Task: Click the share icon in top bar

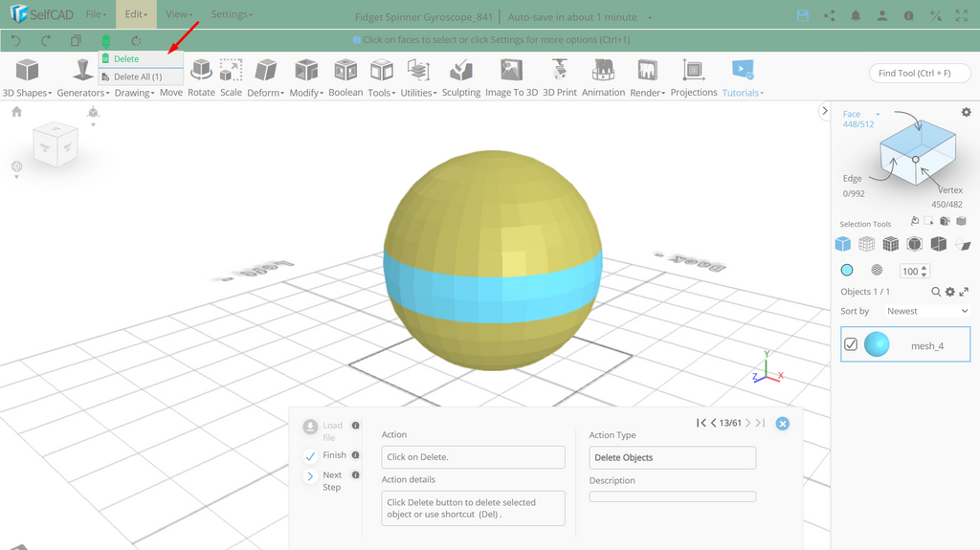Action: (830, 16)
